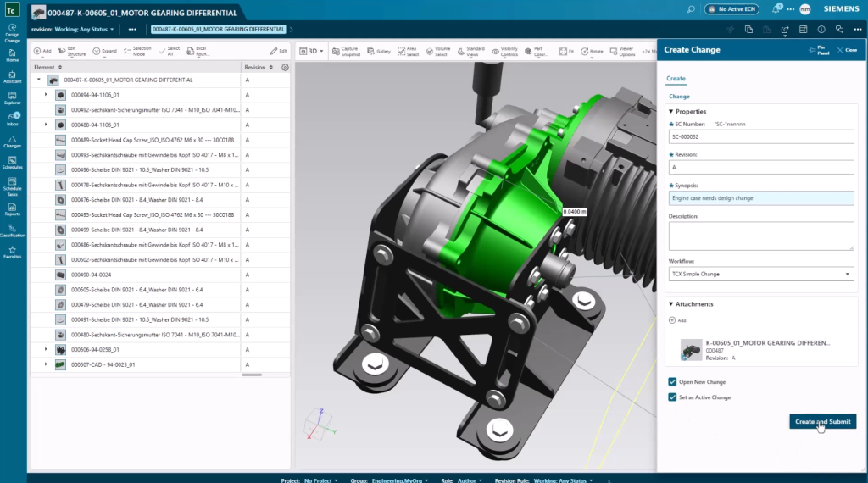The height and width of the screenshot is (483, 868).
Task: Open the Part Color dropdown
Action: click(x=536, y=52)
